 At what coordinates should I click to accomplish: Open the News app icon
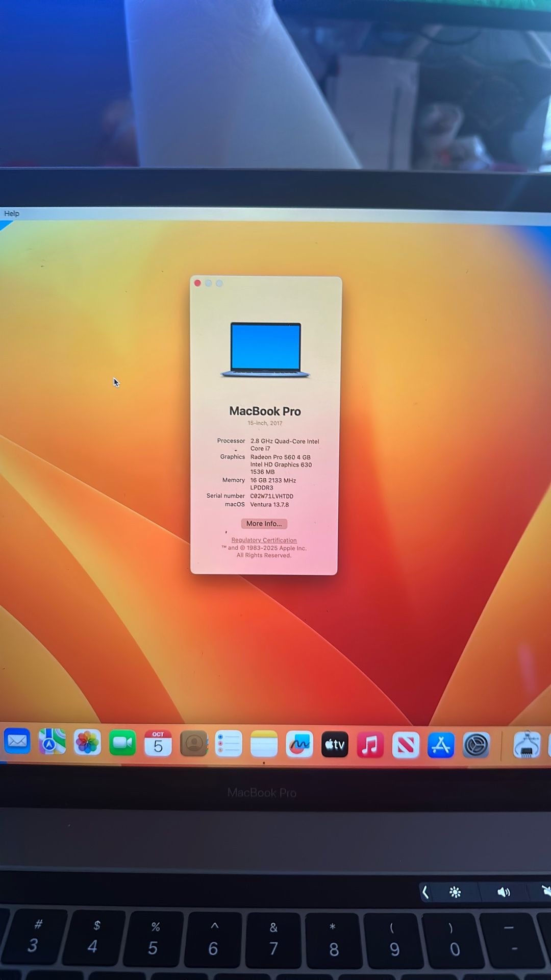[406, 745]
